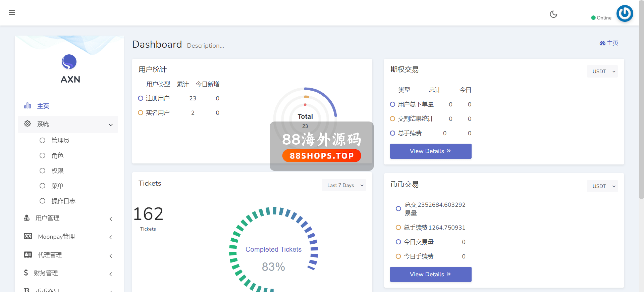Click the bar chart icon beside 主页
This screenshot has height=292, width=644.
pos(28,106)
